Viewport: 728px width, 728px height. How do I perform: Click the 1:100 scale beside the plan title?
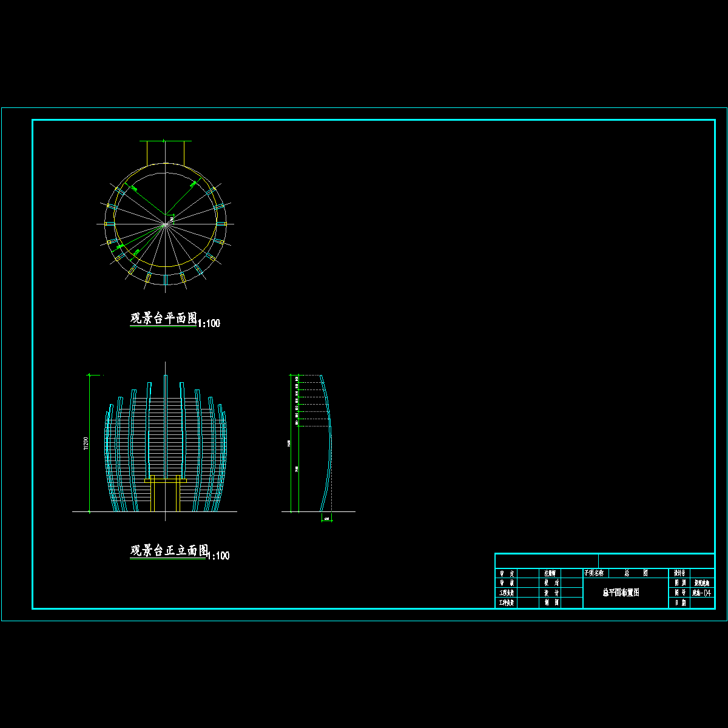[209, 323]
